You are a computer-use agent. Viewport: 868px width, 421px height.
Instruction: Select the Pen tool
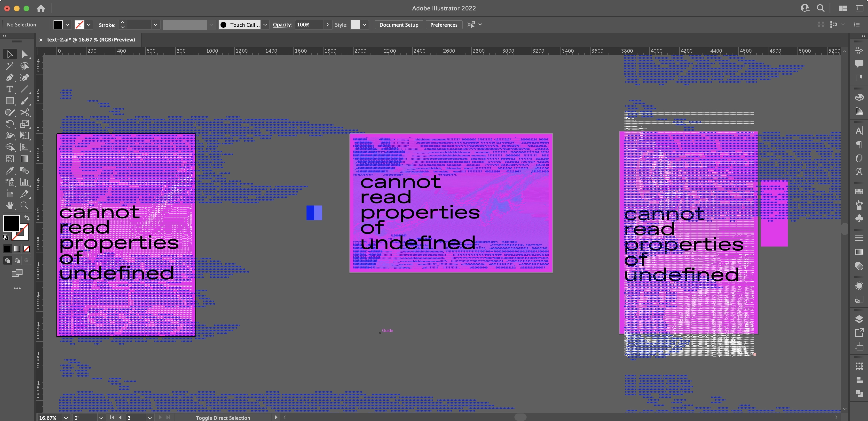[10, 78]
